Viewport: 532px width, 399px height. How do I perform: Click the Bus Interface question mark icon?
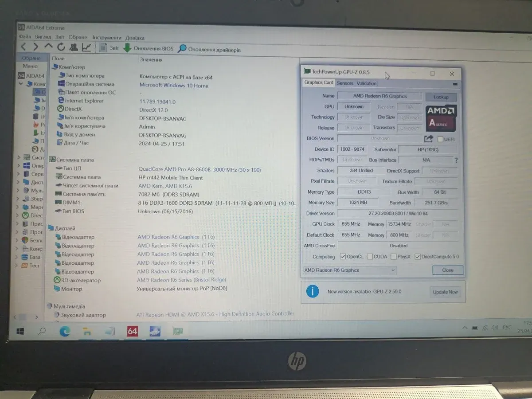(x=456, y=160)
